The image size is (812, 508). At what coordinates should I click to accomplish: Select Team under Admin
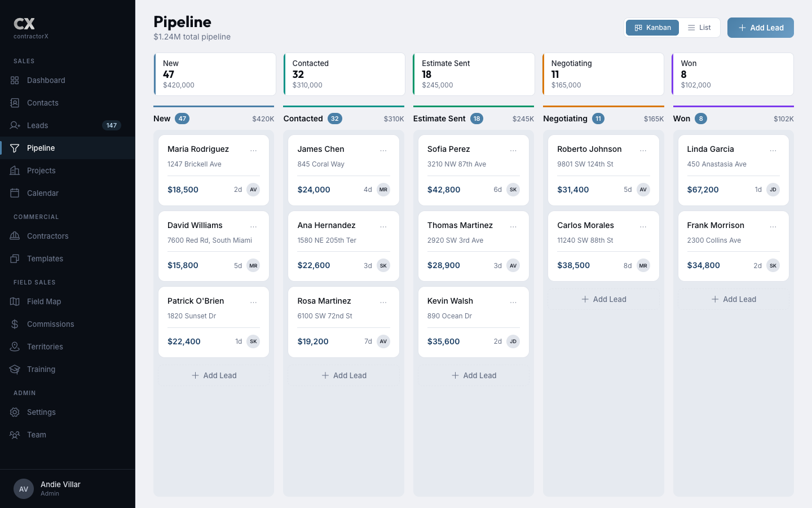click(37, 435)
